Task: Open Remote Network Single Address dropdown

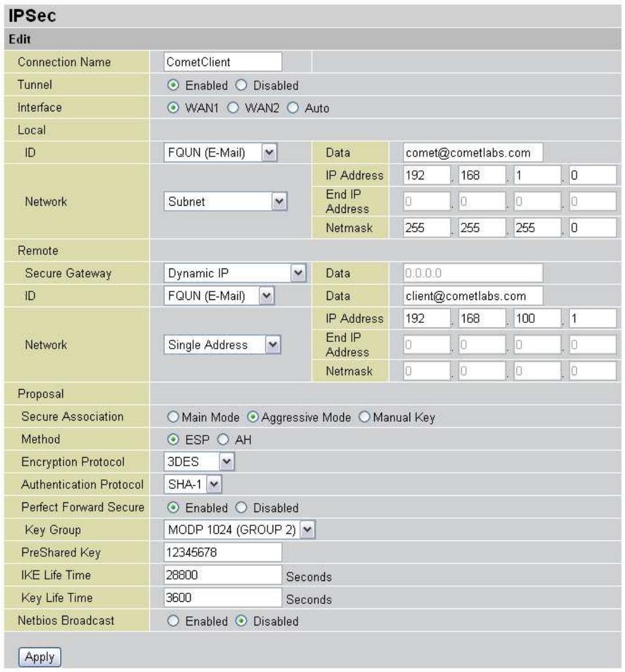Action: (x=223, y=345)
